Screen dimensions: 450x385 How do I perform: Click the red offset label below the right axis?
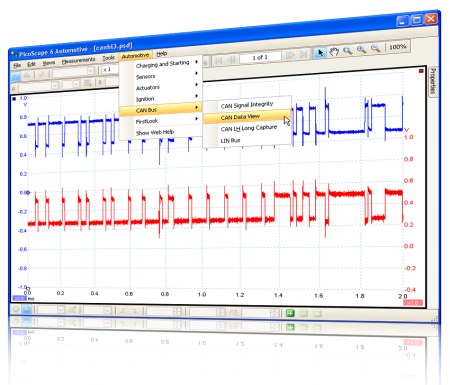pos(413,303)
